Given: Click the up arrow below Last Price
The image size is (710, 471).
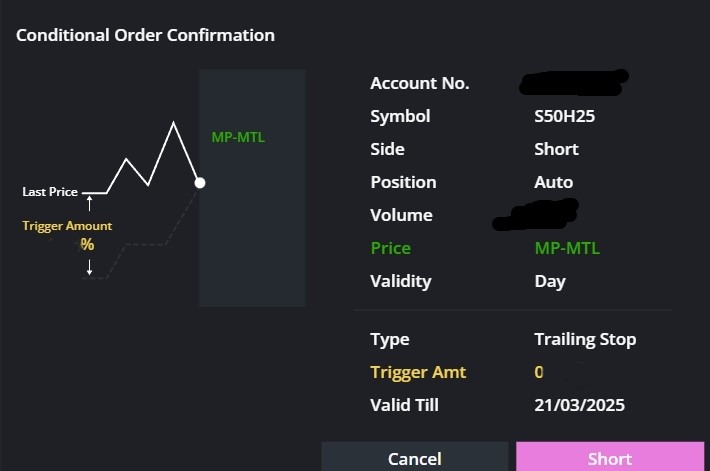Looking at the screenshot, I should coord(90,203).
